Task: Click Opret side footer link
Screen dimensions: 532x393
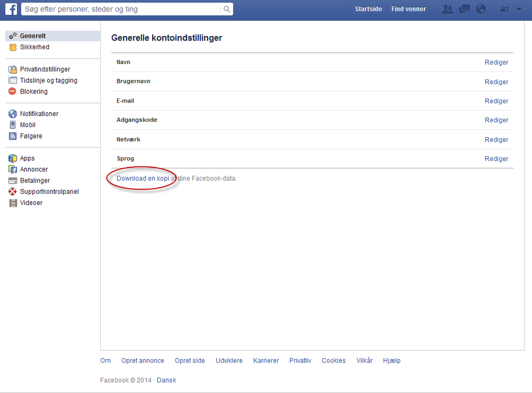Action: point(190,360)
